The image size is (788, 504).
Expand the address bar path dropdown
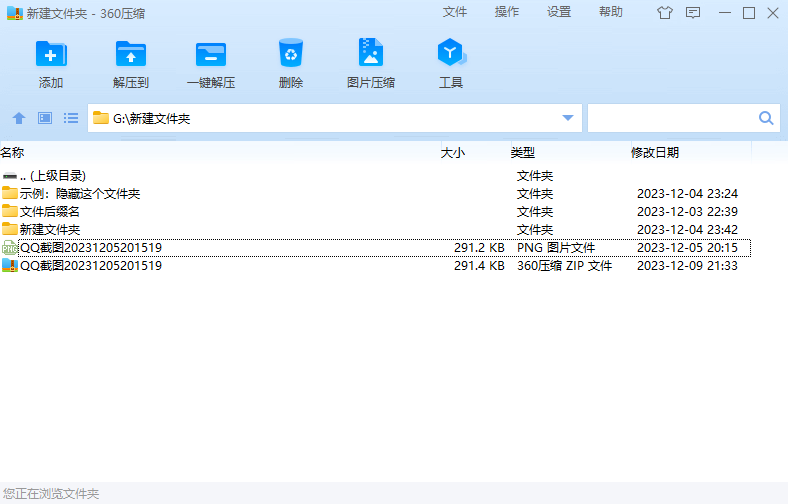tap(568, 118)
